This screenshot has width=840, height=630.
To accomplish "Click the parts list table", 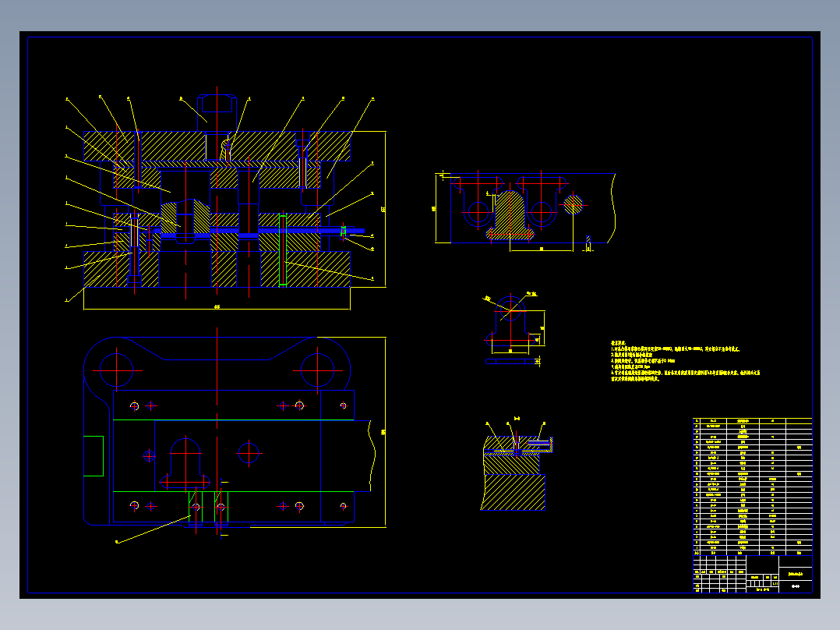I will pyautogui.click(x=752, y=487).
